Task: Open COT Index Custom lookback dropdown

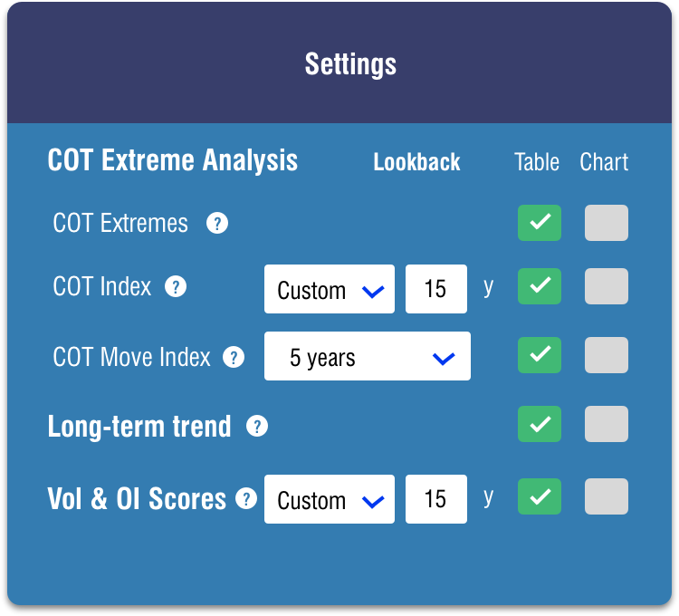Action: tap(330, 289)
